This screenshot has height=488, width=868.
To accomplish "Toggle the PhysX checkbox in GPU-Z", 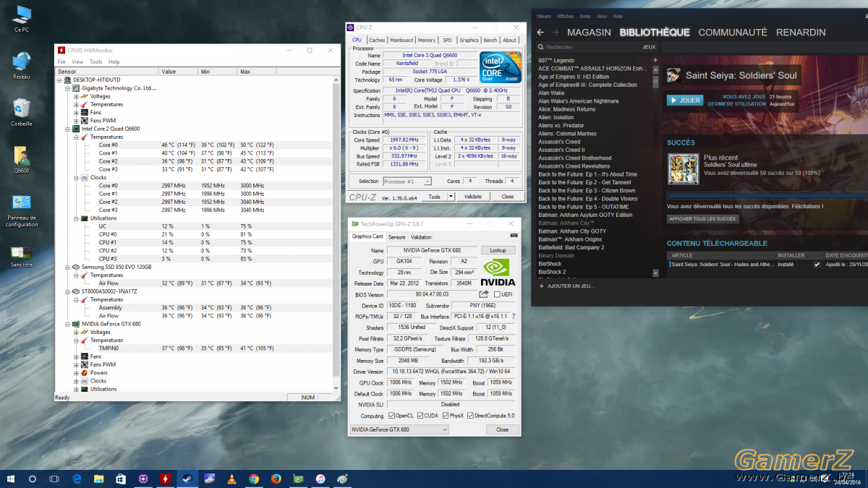I will 444,416.
